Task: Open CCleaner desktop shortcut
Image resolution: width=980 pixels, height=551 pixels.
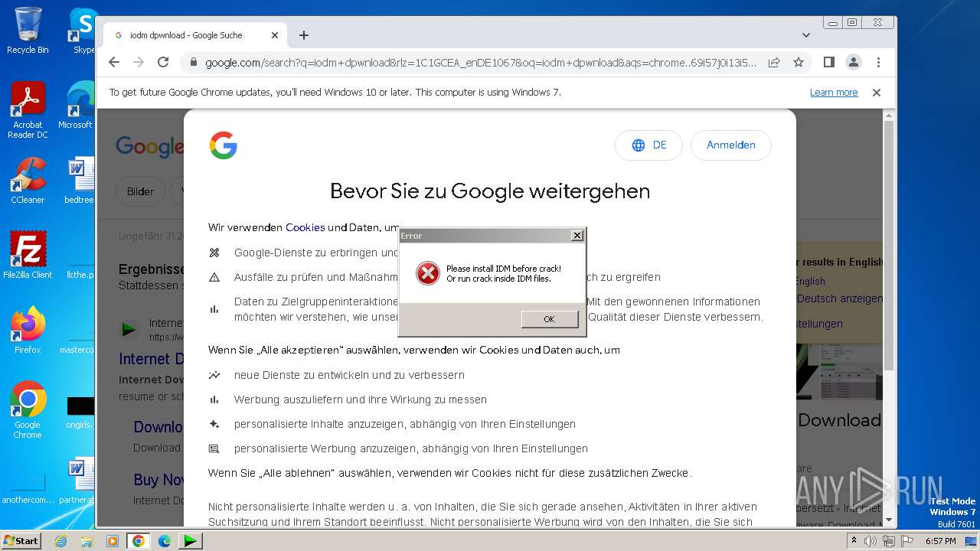Action: tap(28, 181)
